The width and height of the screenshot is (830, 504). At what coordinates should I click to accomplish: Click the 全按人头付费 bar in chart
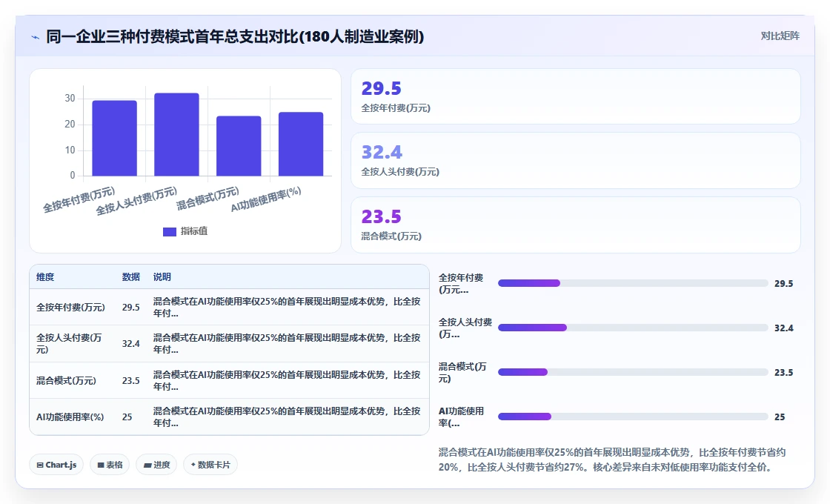coord(177,134)
